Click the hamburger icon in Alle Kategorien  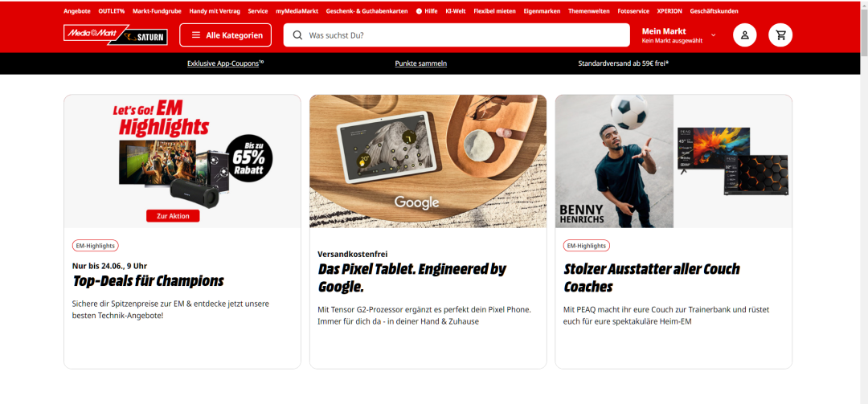pyautogui.click(x=196, y=35)
